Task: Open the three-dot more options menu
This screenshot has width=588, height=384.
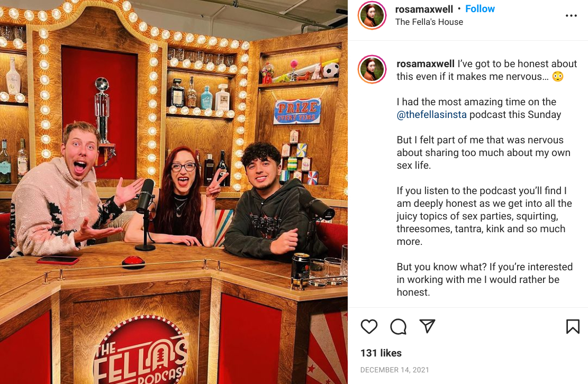Action: [571, 16]
